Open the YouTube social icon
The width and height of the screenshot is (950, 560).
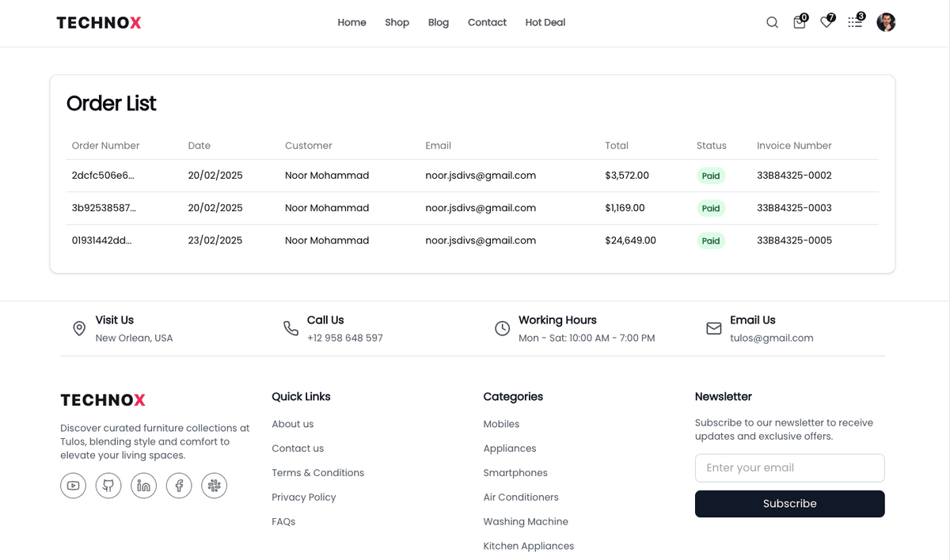pos(73,485)
